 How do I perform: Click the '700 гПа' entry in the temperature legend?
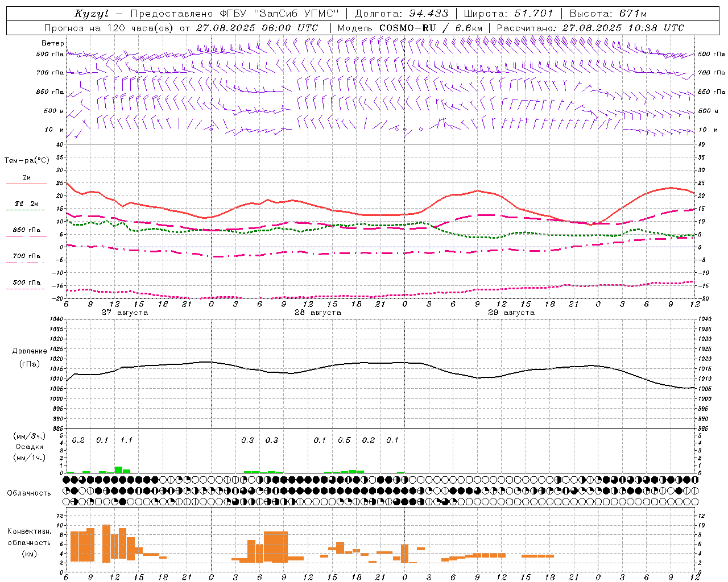pyautogui.click(x=27, y=256)
